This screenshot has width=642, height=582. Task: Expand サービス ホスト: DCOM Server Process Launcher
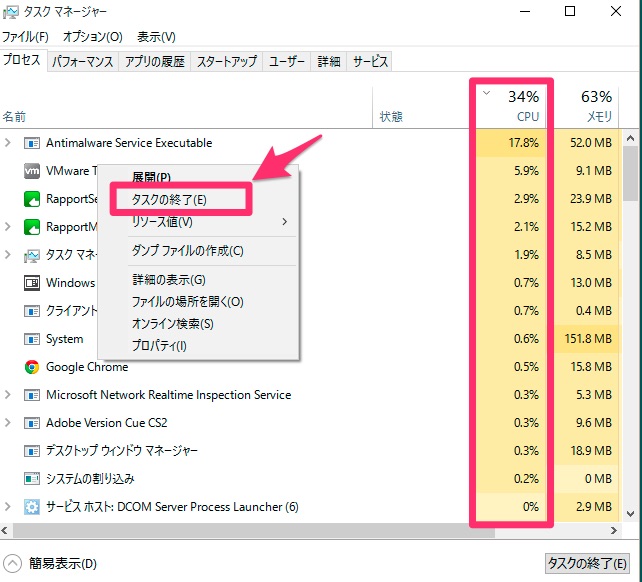[7, 507]
